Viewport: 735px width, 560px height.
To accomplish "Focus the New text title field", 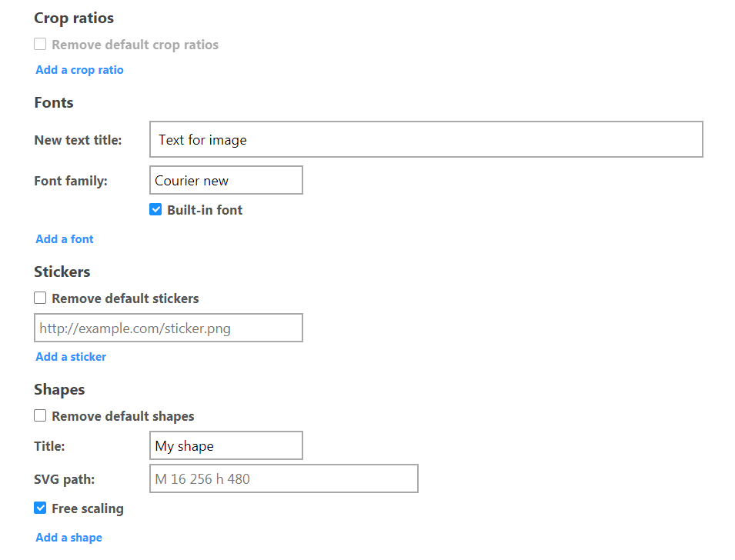I will [x=426, y=139].
